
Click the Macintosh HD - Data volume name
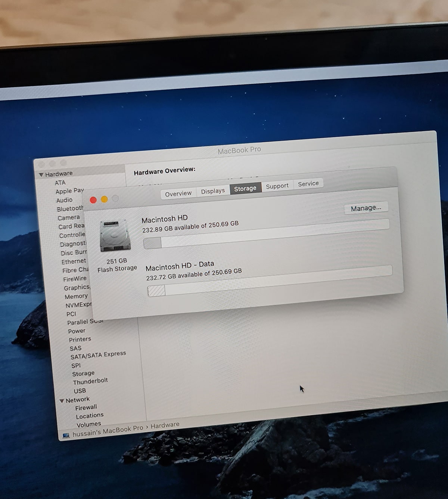tap(180, 266)
